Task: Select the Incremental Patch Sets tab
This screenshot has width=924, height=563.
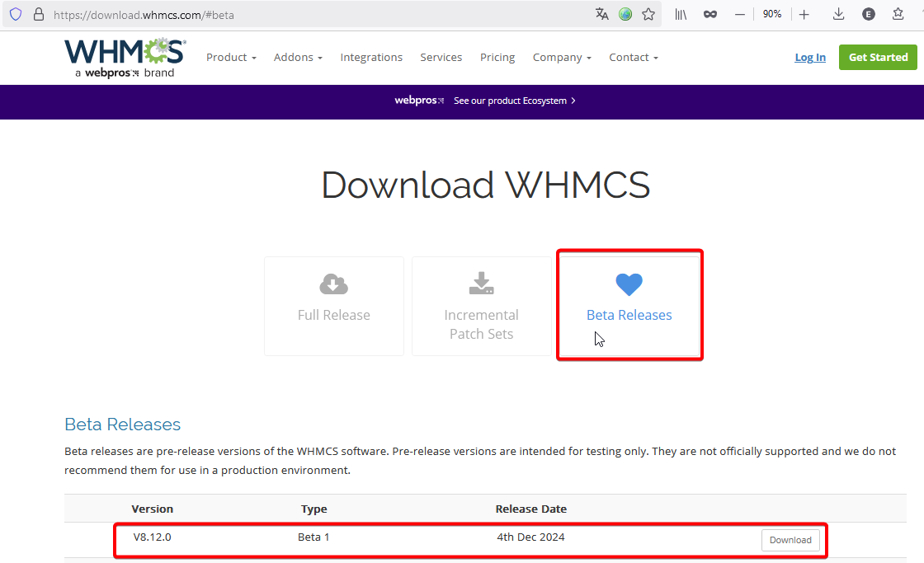Action: point(482,307)
